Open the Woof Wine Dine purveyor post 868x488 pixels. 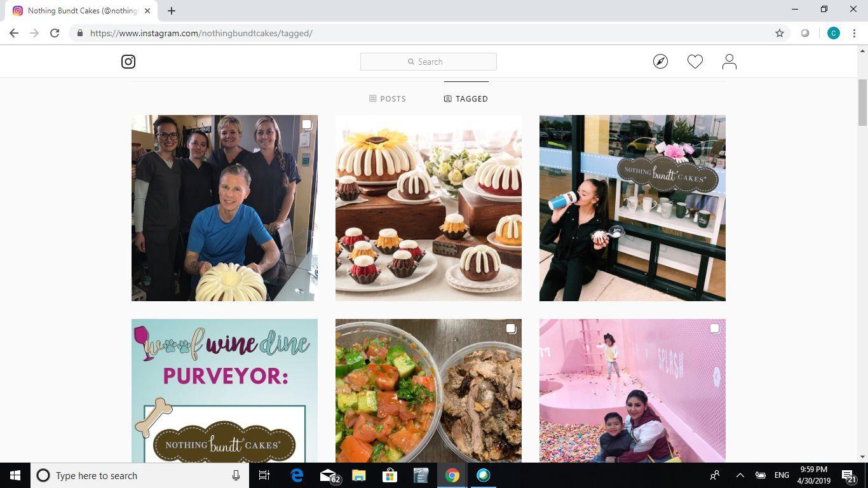[224, 390]
